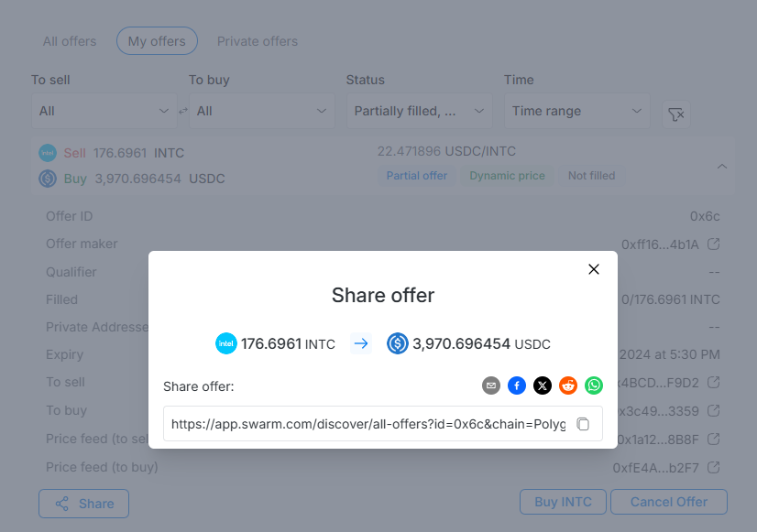Share offer on X (Twitter)
The width and height of the screenshot is (757, 532).
click(x=543, y=386)
